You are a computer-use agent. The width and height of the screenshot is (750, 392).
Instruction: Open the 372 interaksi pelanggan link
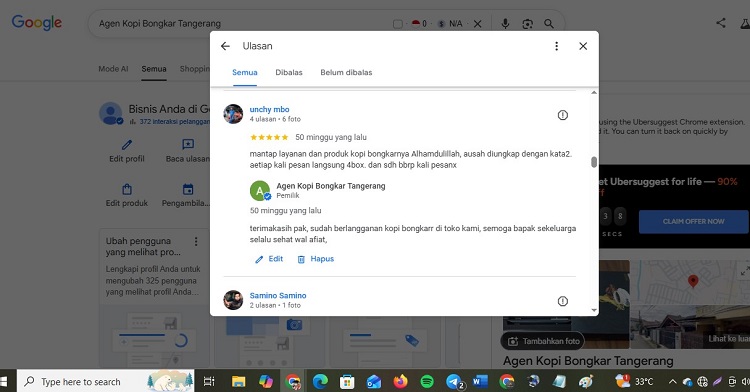[175, 122]
